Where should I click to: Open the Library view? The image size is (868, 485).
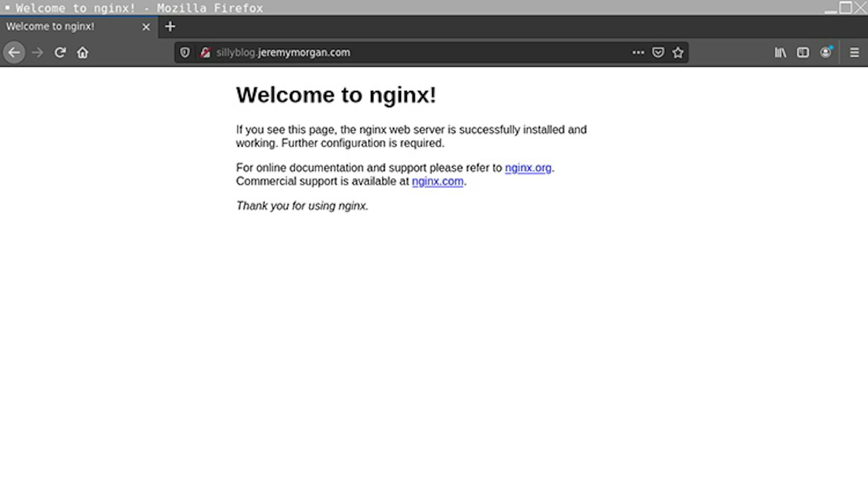pos(781,52)
